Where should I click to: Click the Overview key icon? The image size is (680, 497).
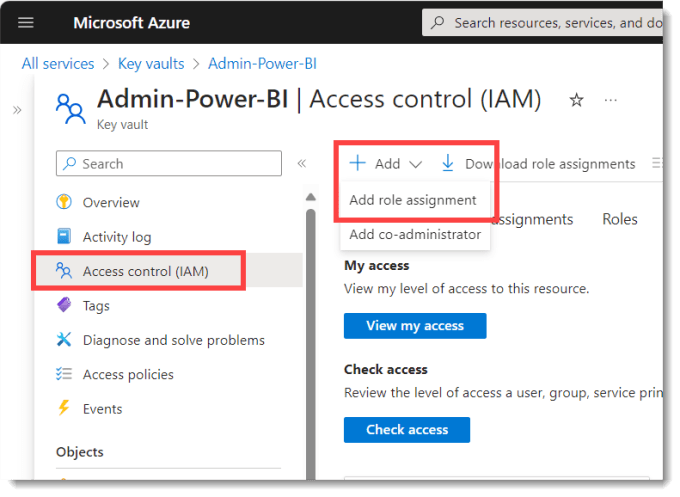(64, 202)
